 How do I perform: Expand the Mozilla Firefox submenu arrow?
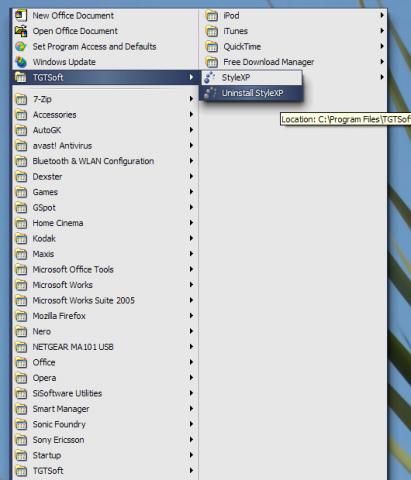pyautogui.click(x=191, y=316)
